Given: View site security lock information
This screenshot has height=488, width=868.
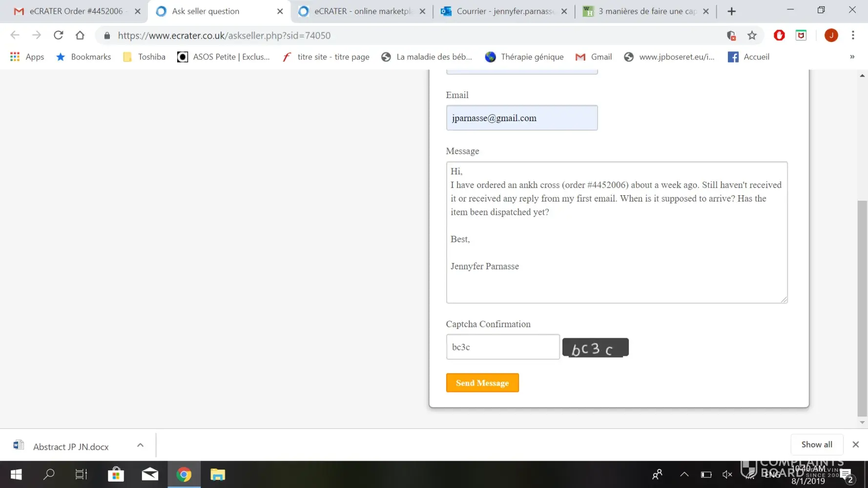Looking at the screenshot, I should pyautogui.click(x=107, y=35).
